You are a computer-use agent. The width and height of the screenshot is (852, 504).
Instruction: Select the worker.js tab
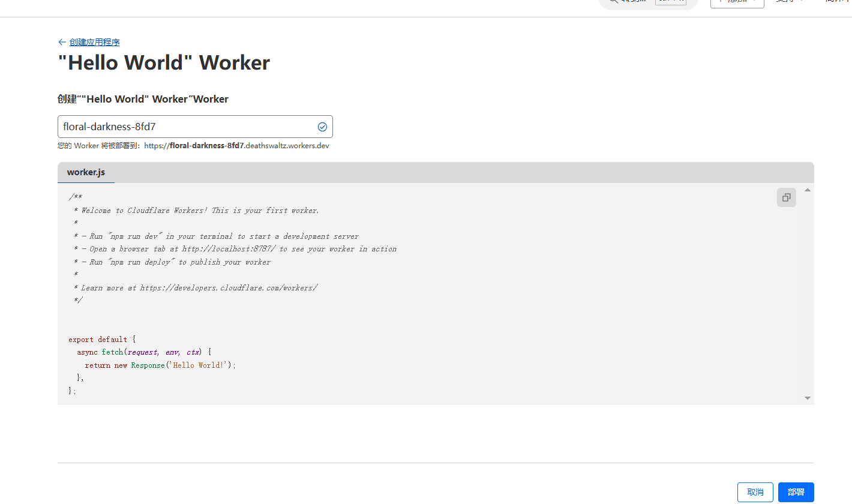[86, 172]
